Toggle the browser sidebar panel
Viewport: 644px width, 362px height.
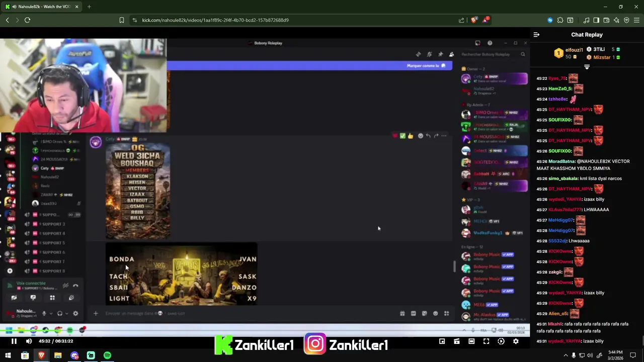596,20
